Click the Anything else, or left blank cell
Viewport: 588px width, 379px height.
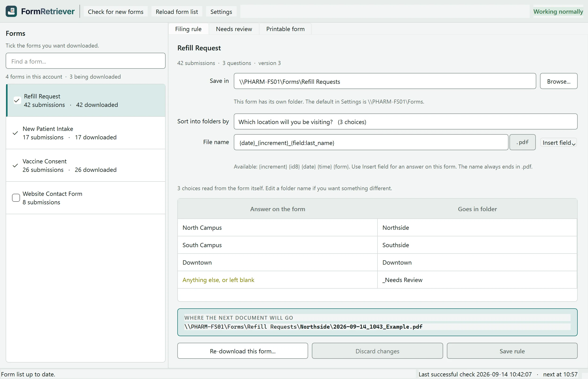point(277,280)
